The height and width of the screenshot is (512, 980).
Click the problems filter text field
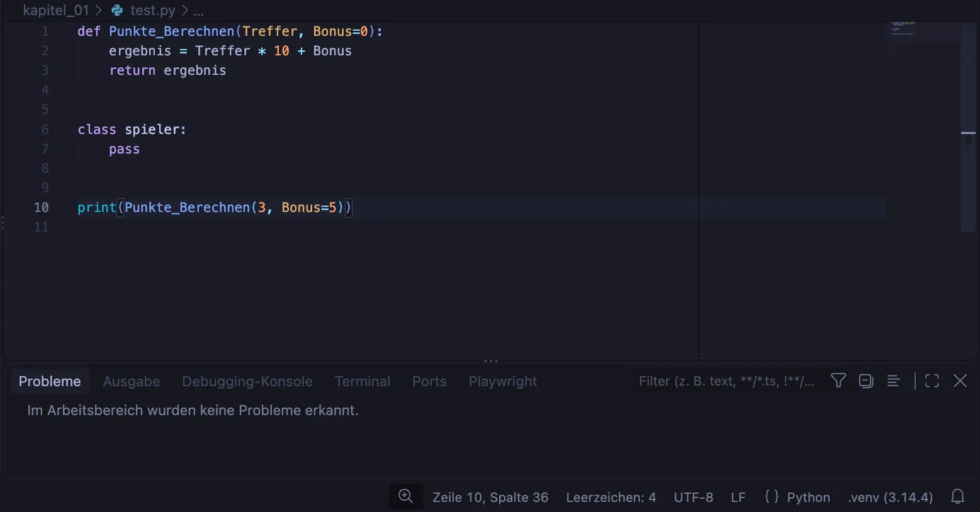tap(727, 381)
